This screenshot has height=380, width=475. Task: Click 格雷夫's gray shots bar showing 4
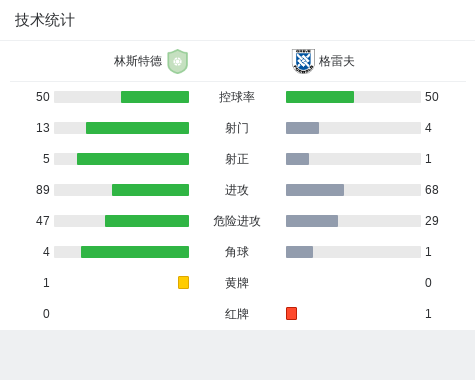pyautogui.click(x=302, y=128)
